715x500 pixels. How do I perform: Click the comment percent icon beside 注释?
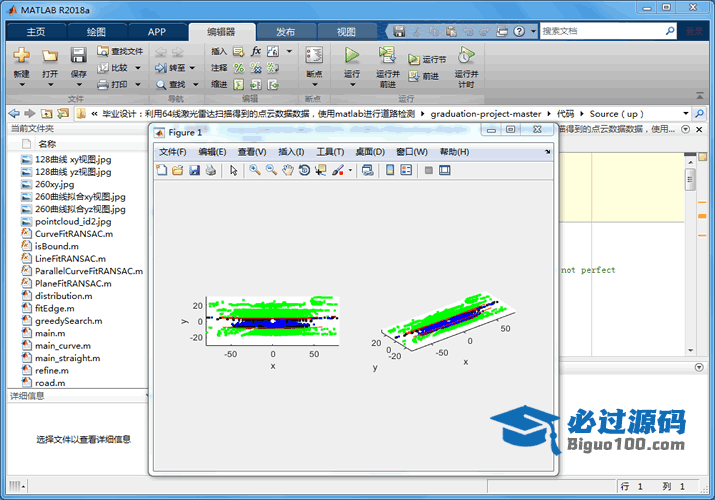coord(238,68)
